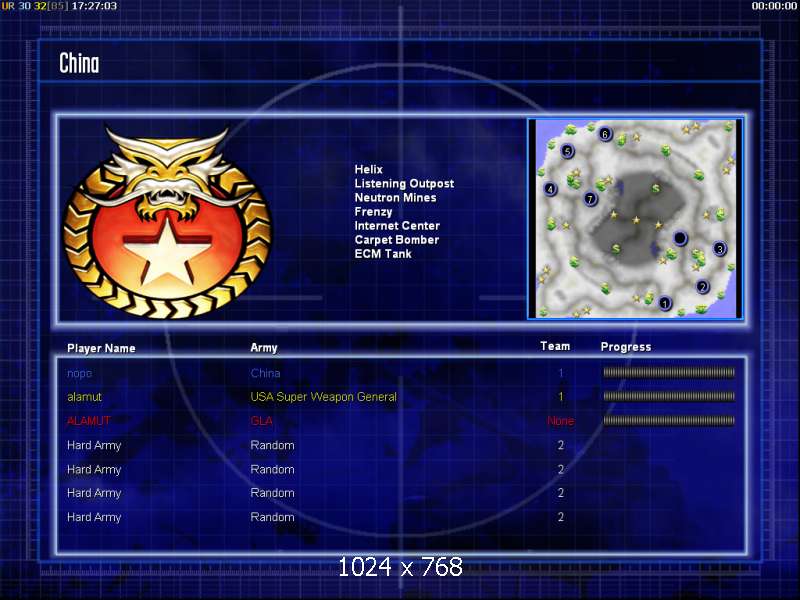
Task: Click yellow player name alamut
Action: click(x=84, y=397)
